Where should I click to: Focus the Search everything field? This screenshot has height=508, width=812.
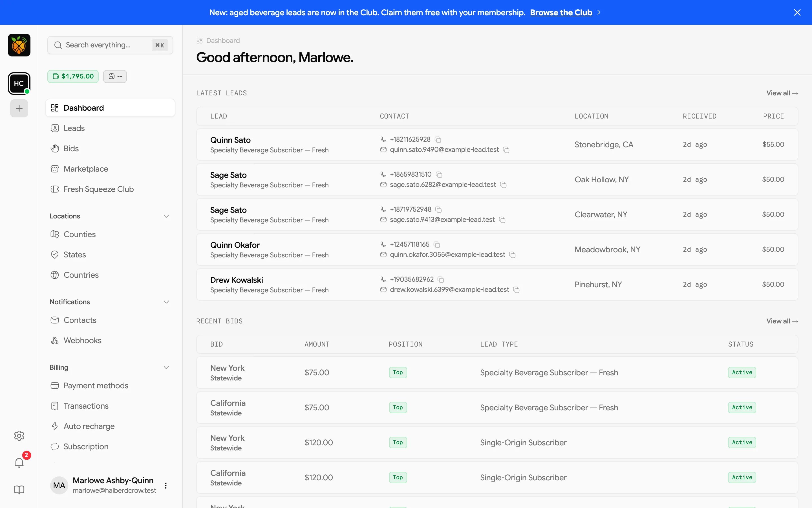pyautogui.click(x=110, y=45)
